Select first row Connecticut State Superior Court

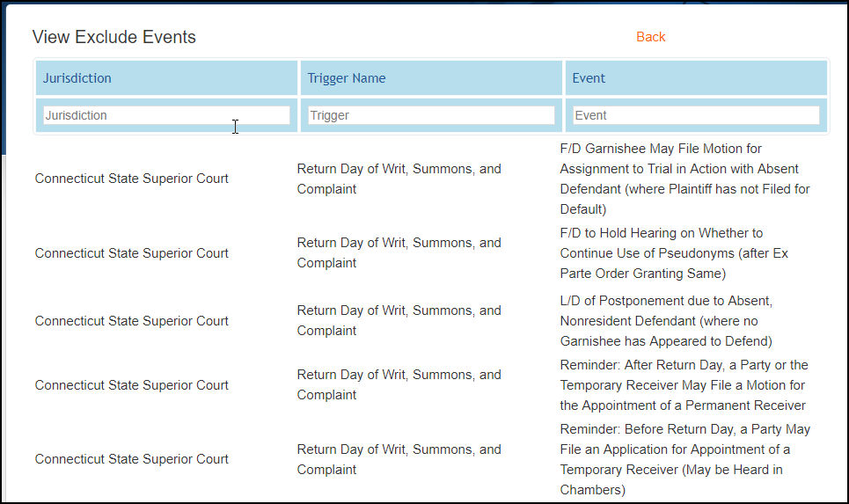pyautogui.click(x=132, y=179)
